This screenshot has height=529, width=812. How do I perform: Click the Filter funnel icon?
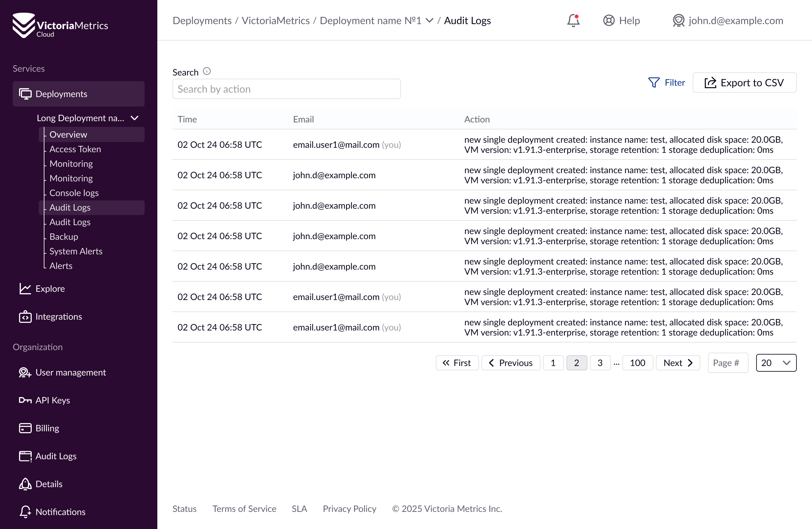pyautogui.click(x=654, y=82)
